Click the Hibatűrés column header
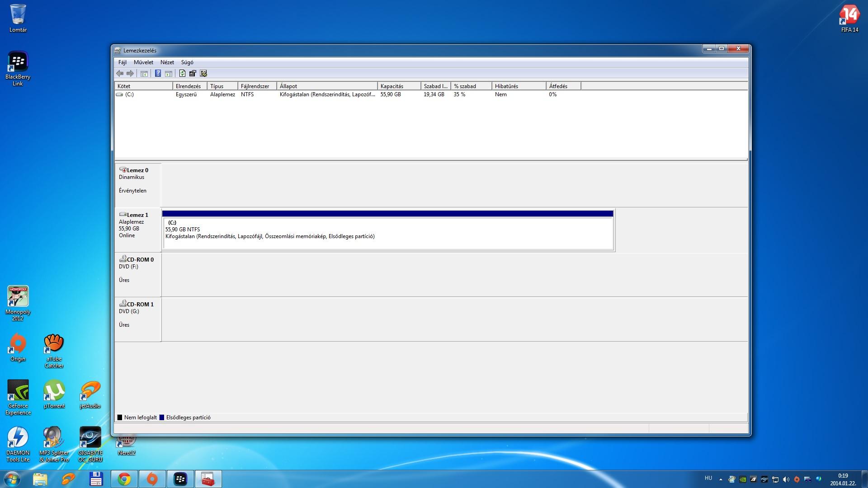868x488 pixels. [519, 86]
